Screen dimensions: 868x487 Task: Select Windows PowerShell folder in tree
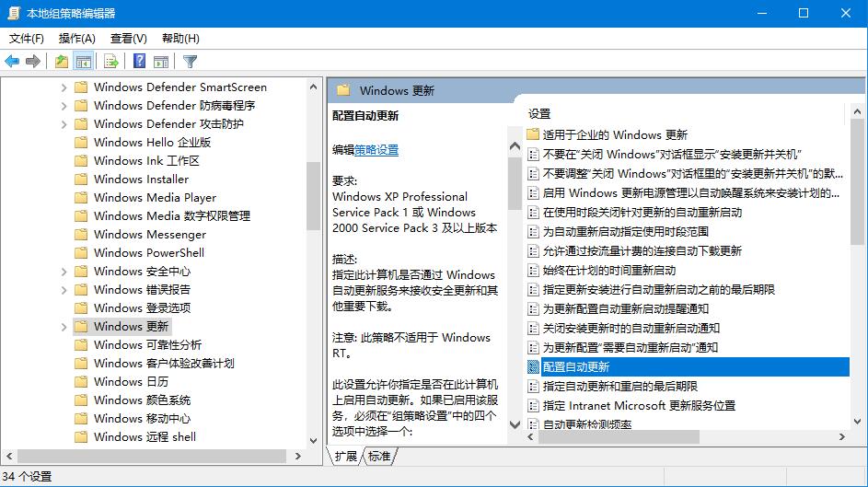(x=148, y=253)
